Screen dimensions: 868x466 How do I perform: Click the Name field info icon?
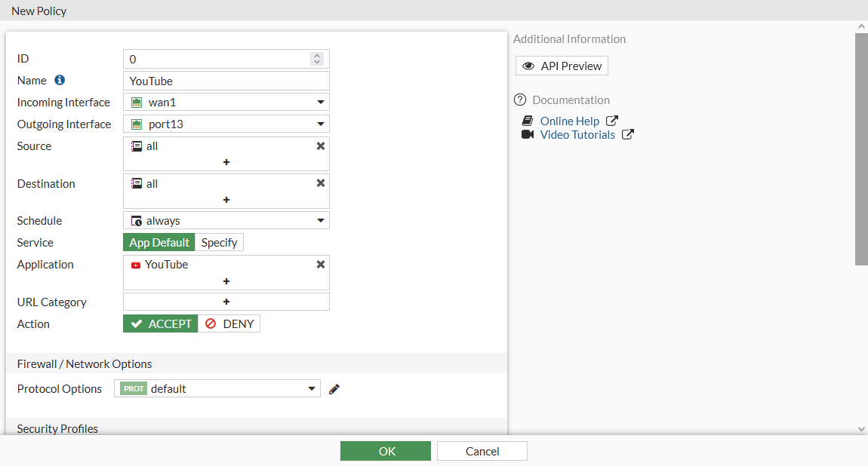[x=60, y=80]
